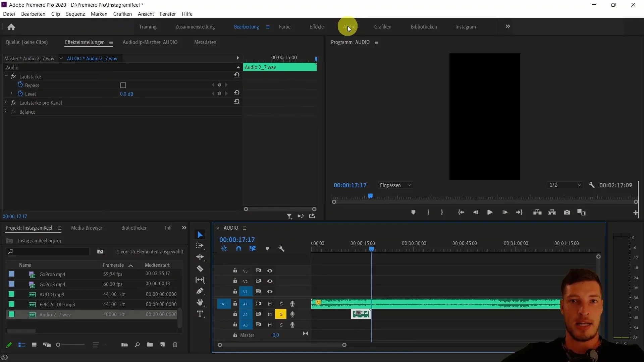Open the Effekte menu tab
This screenshot has width=644, height=362.
(x=317, y=26)
